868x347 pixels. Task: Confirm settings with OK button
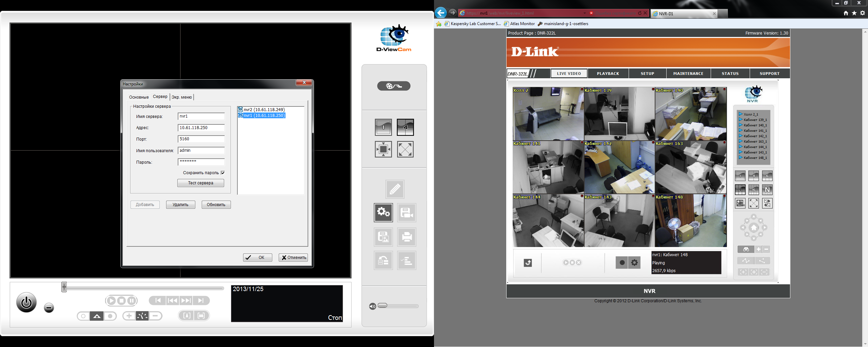(x=257, y=258)
